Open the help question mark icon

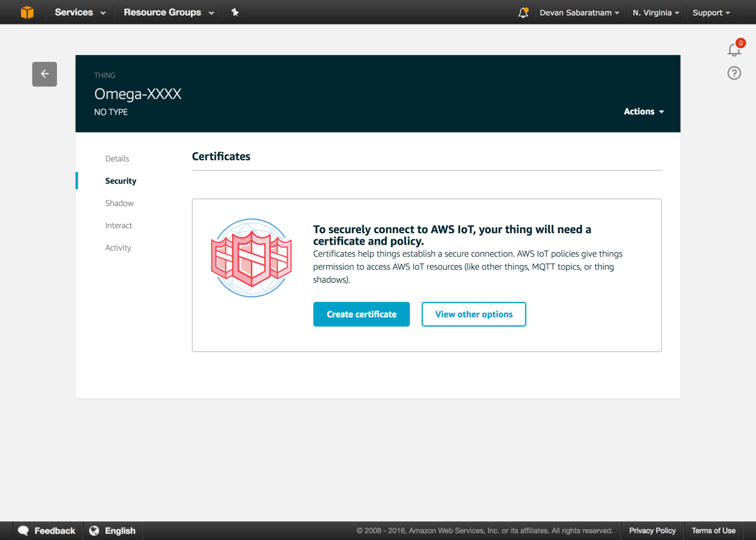(x=734, y=74)
